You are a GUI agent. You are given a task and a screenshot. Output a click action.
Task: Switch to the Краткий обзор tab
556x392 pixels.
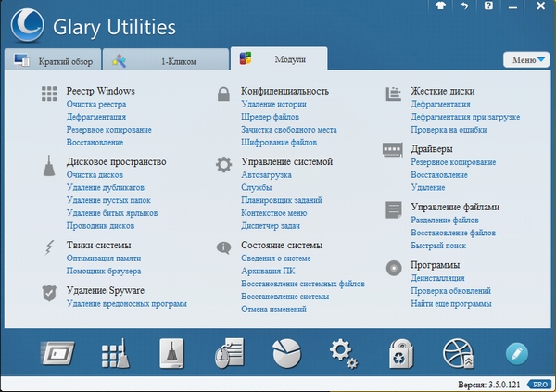click(x=54, y=61)
